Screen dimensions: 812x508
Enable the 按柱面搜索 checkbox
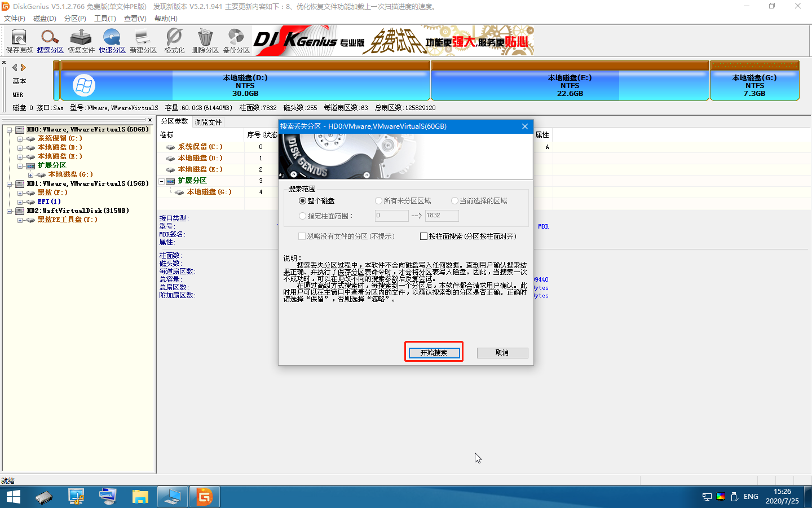(423, 237)
